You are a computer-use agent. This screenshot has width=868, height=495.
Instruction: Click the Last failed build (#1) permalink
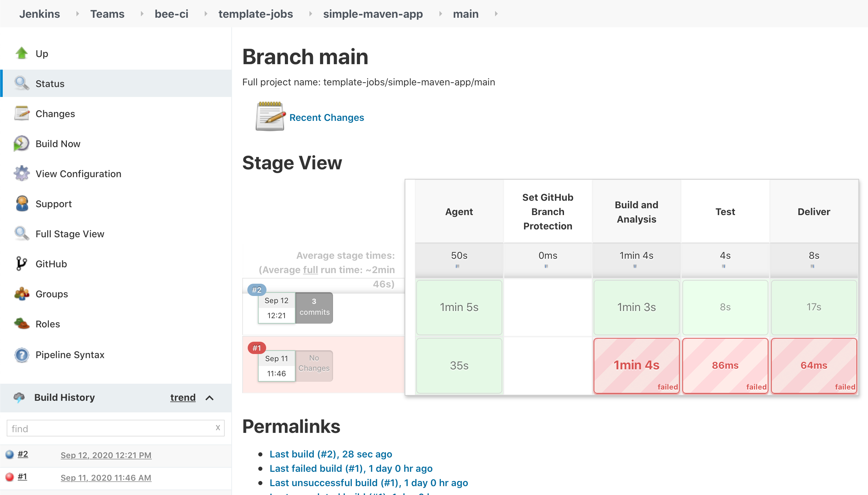click(351, 468)
